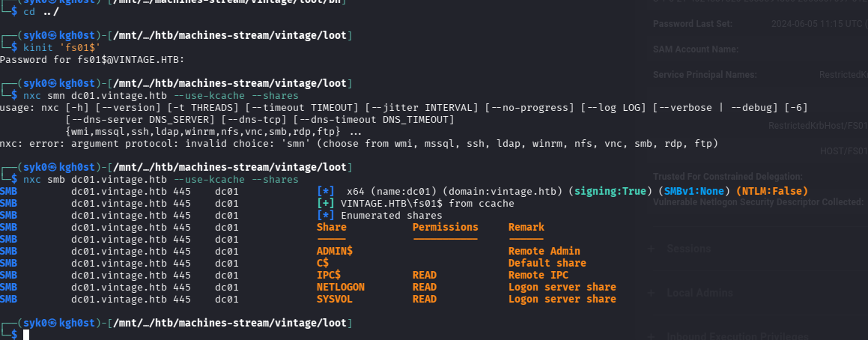This screenshot has width=868, height=340.
Task: Click the kinit 'fs01$' command
Action: 61,48
